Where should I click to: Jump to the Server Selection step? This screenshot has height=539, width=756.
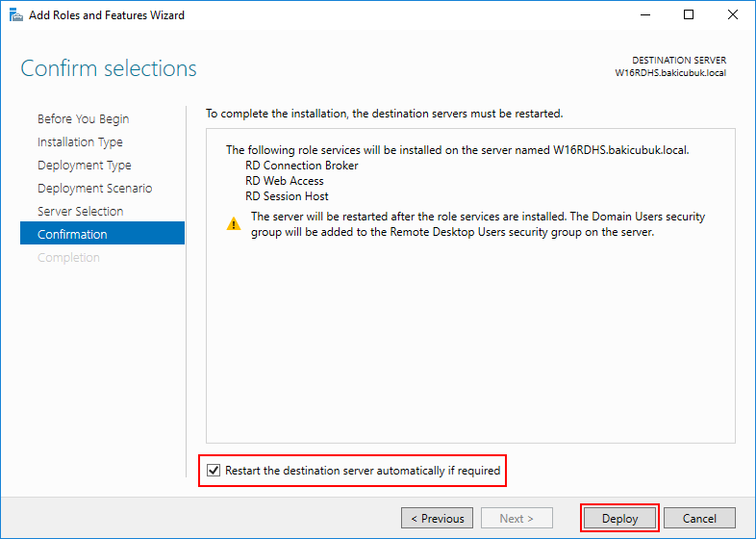[x=80, y=211]
